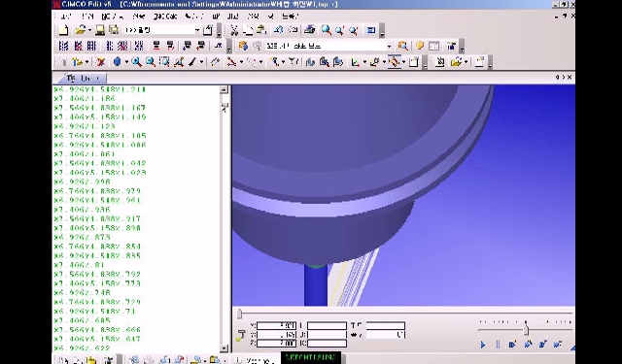Open the arrow next to Open folder
This screenshot has width=622, height=364.
[x=89, y=30]
